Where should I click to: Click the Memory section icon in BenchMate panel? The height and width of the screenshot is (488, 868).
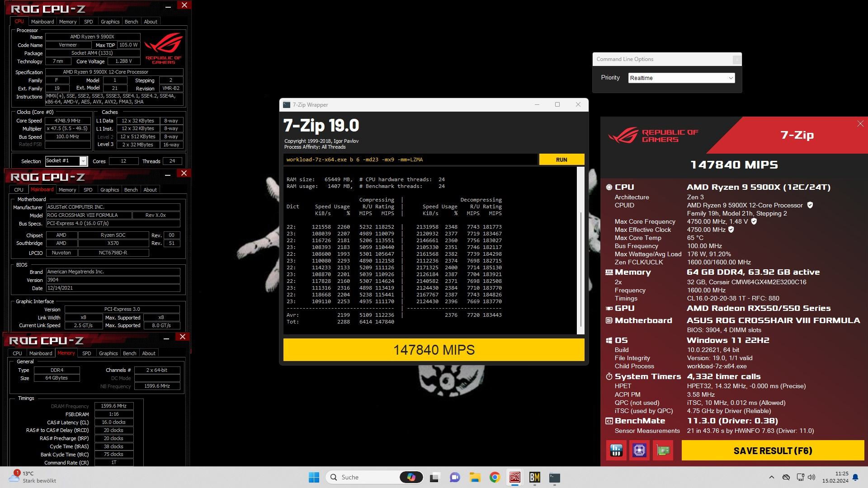coord(609,272)
